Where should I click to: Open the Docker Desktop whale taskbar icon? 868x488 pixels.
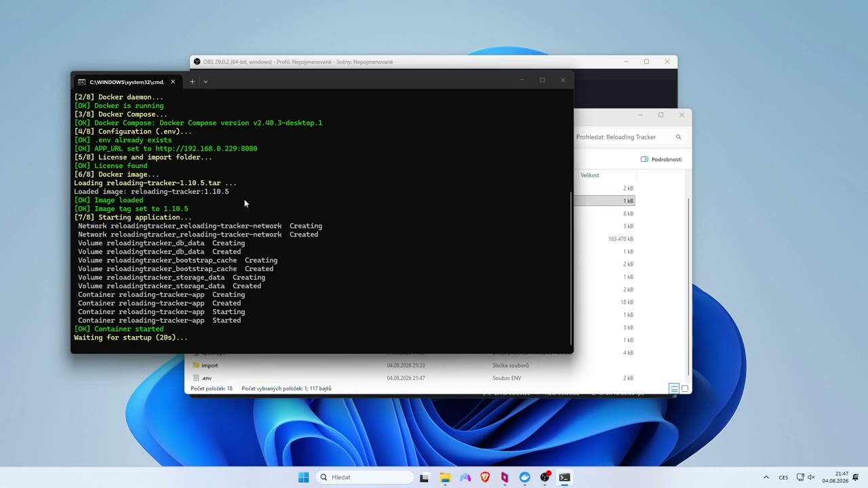pyautogui.click(x=525, y=477)
